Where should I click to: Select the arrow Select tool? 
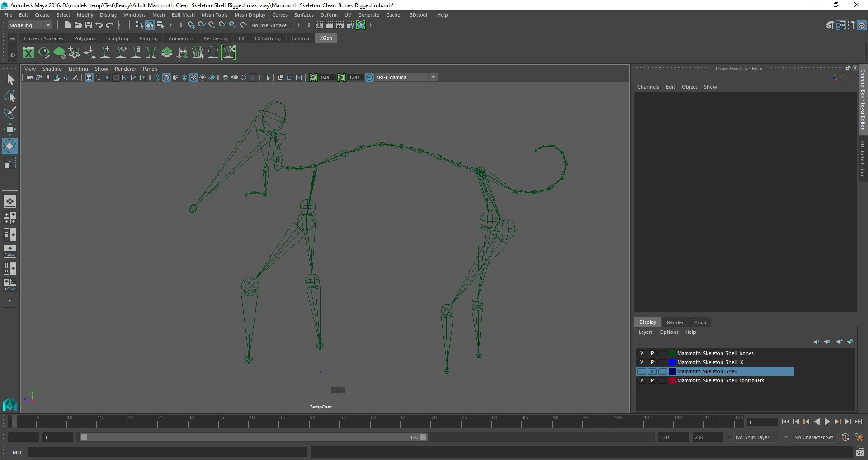pyautogui.click(x=10, y=80)
